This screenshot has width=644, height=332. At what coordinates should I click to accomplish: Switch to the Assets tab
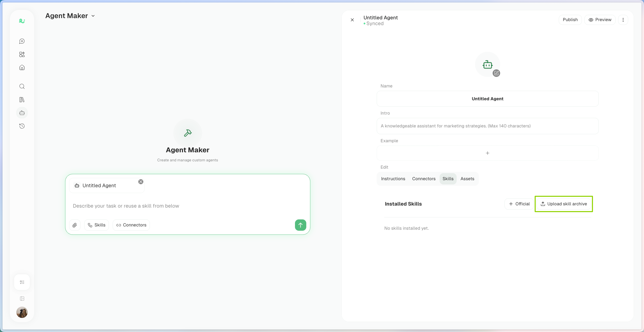click(x=467, y=179)
